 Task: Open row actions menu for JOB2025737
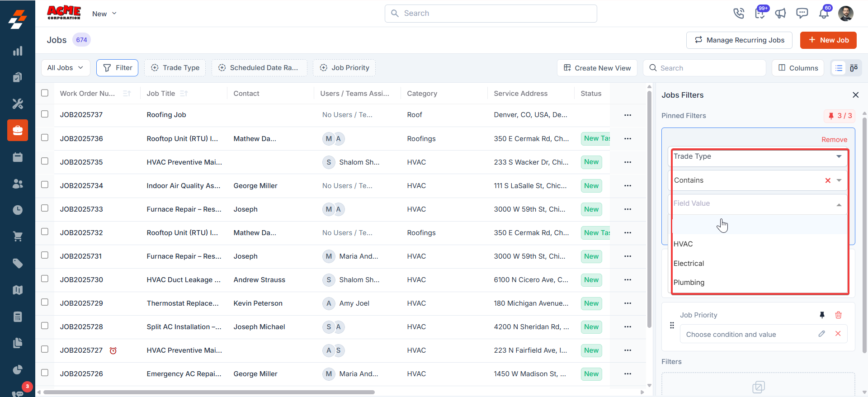point(627,115)
